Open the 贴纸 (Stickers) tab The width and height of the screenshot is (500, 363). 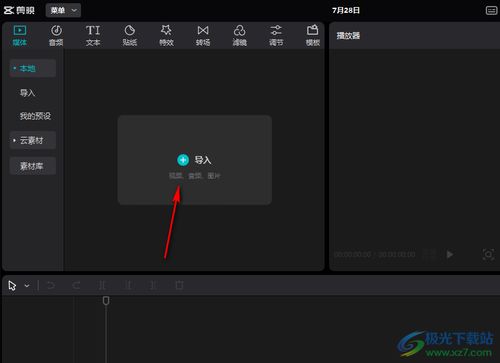[130, 35]
